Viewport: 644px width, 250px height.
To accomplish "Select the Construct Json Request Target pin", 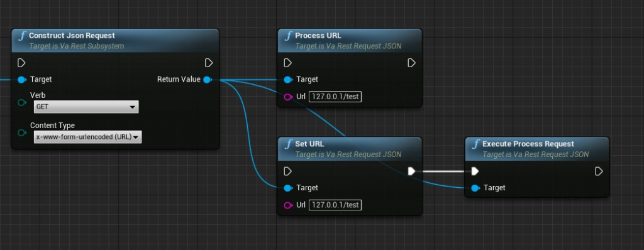I will tap(22, 80).
